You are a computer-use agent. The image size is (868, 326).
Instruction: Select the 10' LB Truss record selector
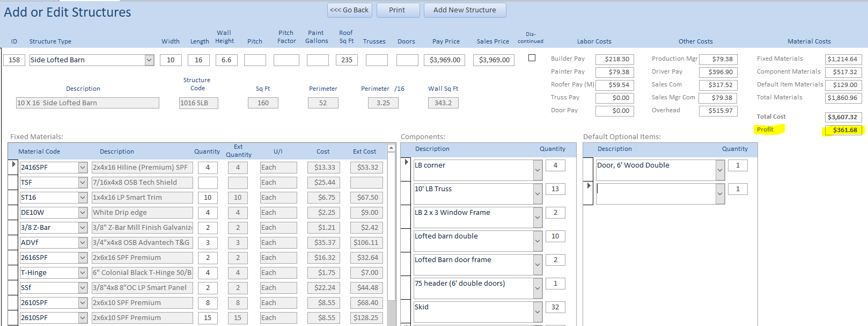(406, 193)
